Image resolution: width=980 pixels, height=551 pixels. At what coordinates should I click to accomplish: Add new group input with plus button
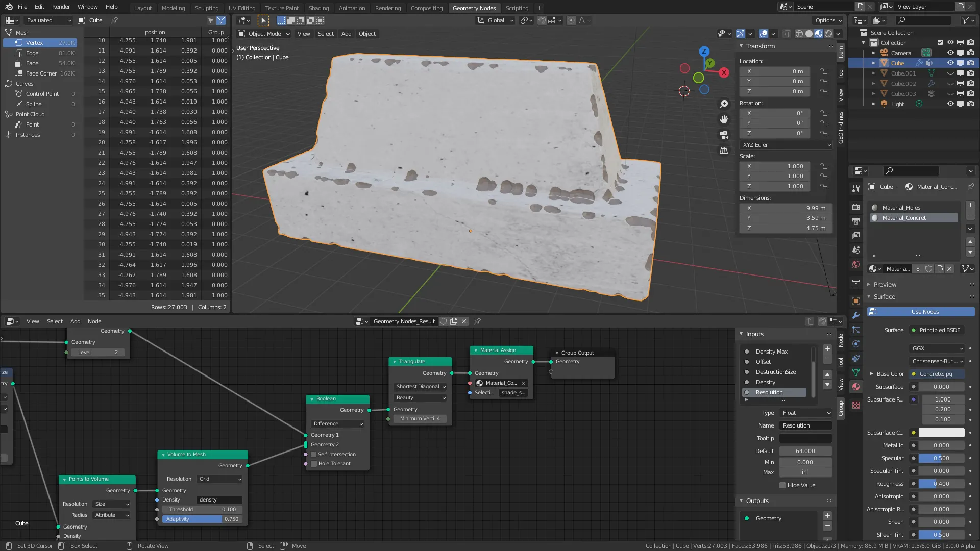pos(827,349)
